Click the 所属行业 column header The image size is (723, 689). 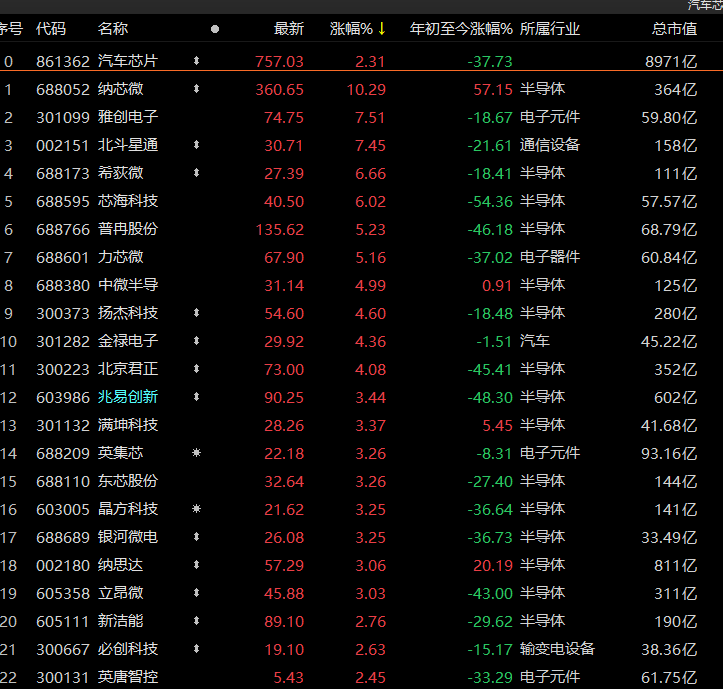pyautogui.click(x=550, y=29)
